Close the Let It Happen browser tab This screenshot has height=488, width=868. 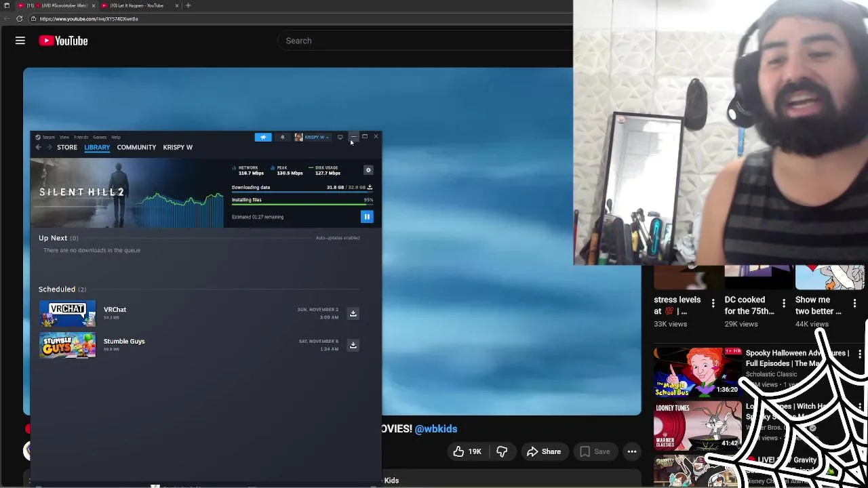[177, 5]
